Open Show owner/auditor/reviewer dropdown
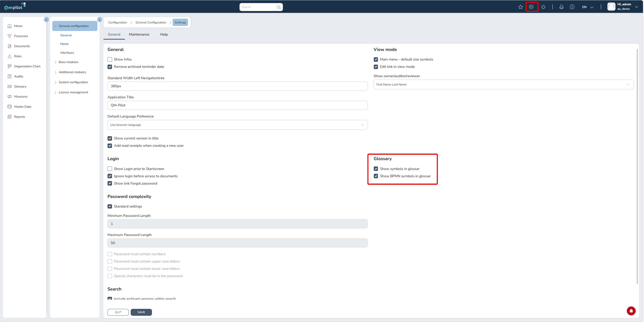Screen dimensions: 644x322 [503, 84]
